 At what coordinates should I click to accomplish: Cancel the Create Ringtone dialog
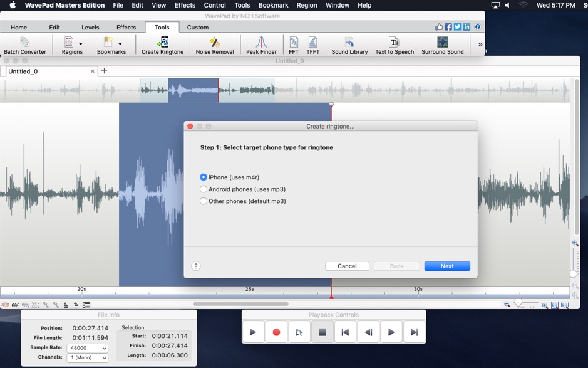coord(347,266)
